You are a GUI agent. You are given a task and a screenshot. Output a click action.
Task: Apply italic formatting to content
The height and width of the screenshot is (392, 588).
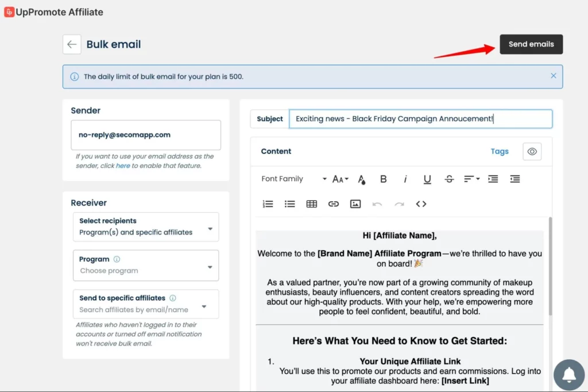click(405, 179)
